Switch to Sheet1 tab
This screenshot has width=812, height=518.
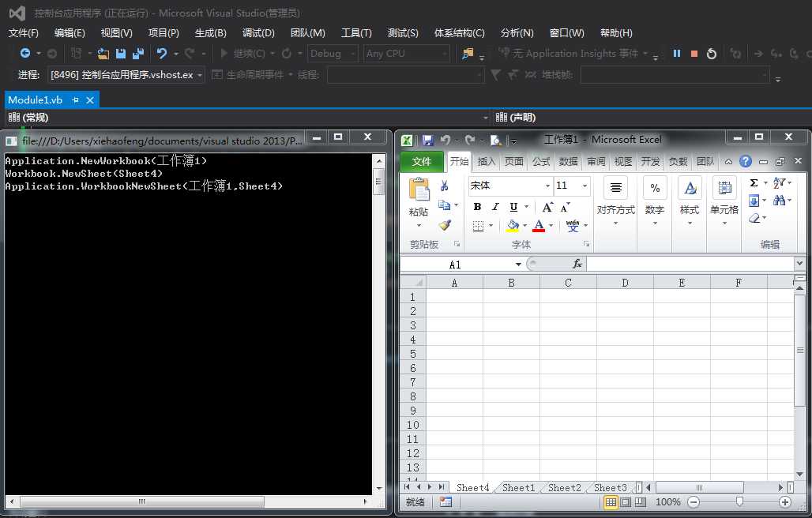coord(518,487)
